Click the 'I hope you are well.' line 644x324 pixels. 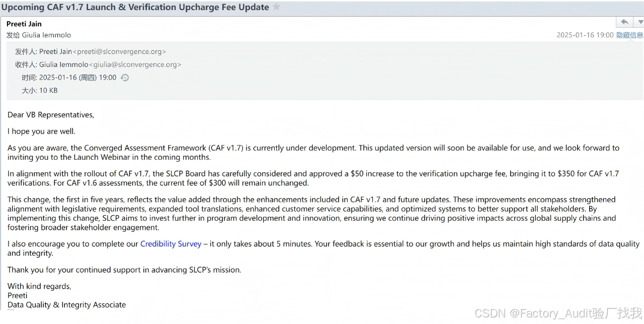coord(41,132)
